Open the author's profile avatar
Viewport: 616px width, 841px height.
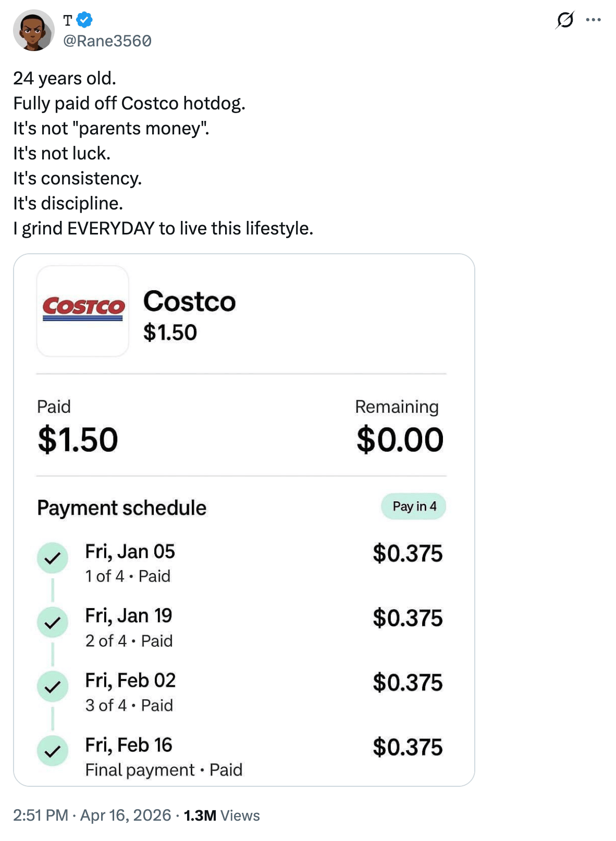(x=34, y=30)
